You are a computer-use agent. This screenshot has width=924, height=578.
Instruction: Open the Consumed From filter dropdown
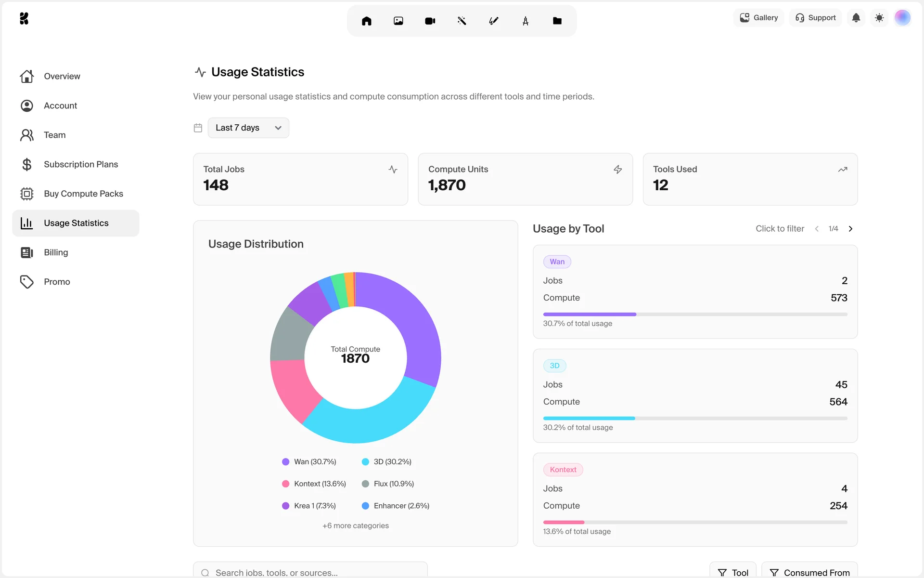pyautogui.click(x=809, y=572)
